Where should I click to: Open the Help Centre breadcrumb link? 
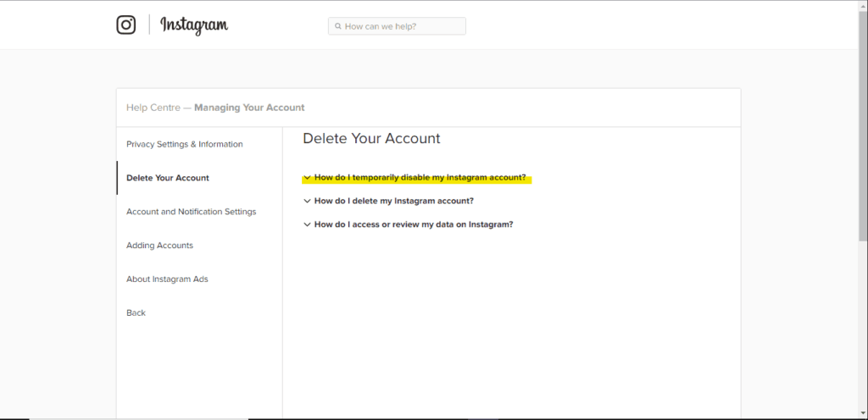[x=153, y=108]
